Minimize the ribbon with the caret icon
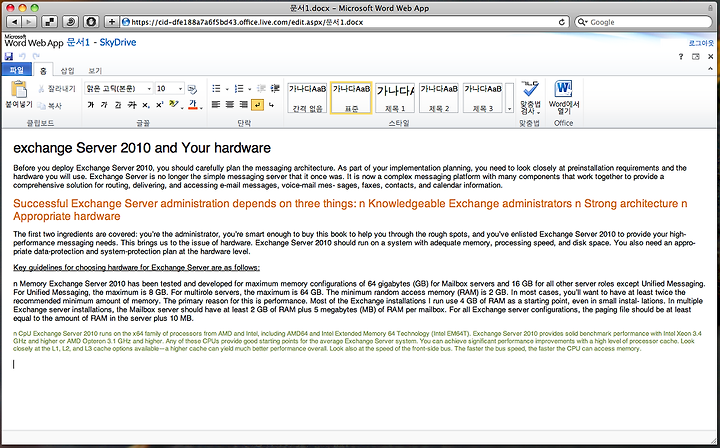 pyautogui.click(x=710, y=69)
